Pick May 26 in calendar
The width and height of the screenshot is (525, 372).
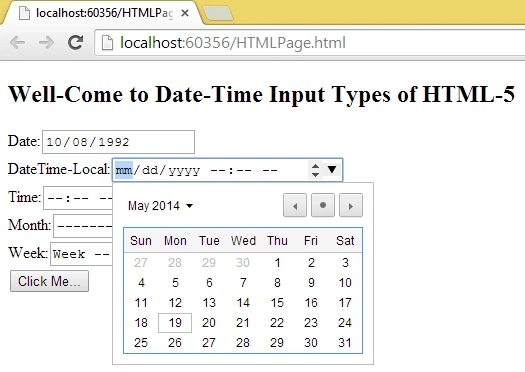click(175, 343)
